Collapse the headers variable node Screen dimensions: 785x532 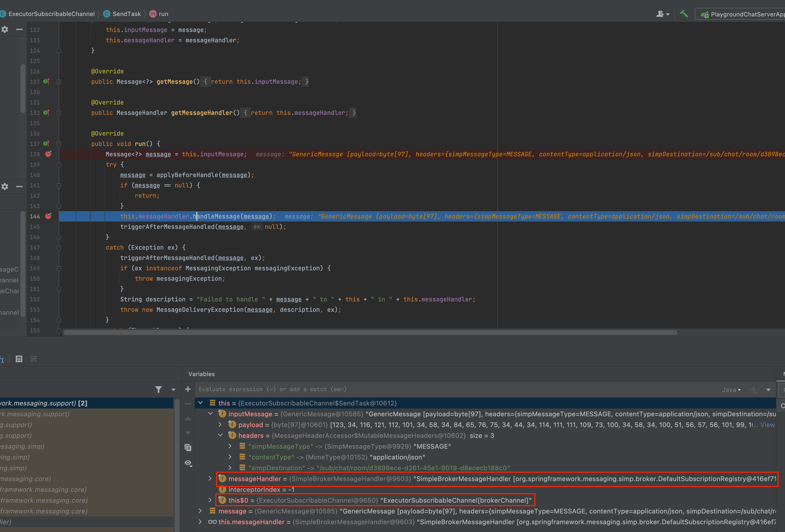220,435
